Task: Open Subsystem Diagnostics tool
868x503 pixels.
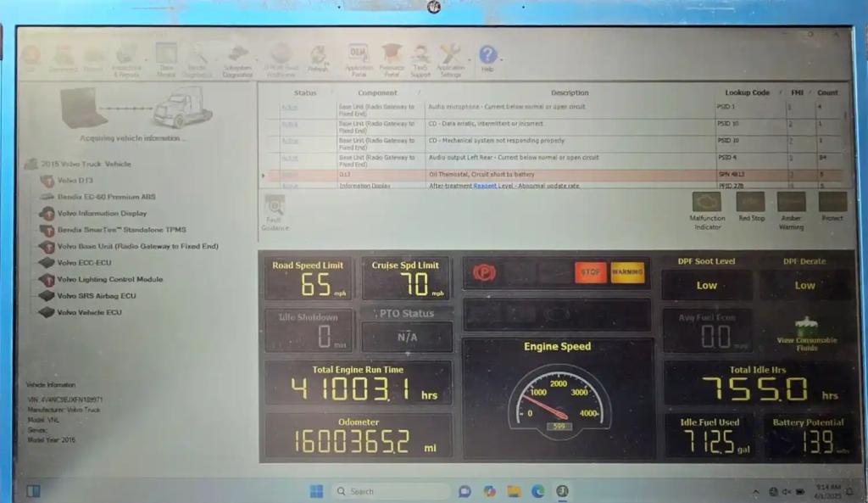Action: (x=237, y=58)
